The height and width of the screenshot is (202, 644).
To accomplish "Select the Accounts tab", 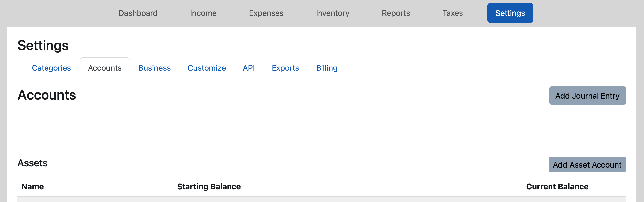I will point(104,68).
